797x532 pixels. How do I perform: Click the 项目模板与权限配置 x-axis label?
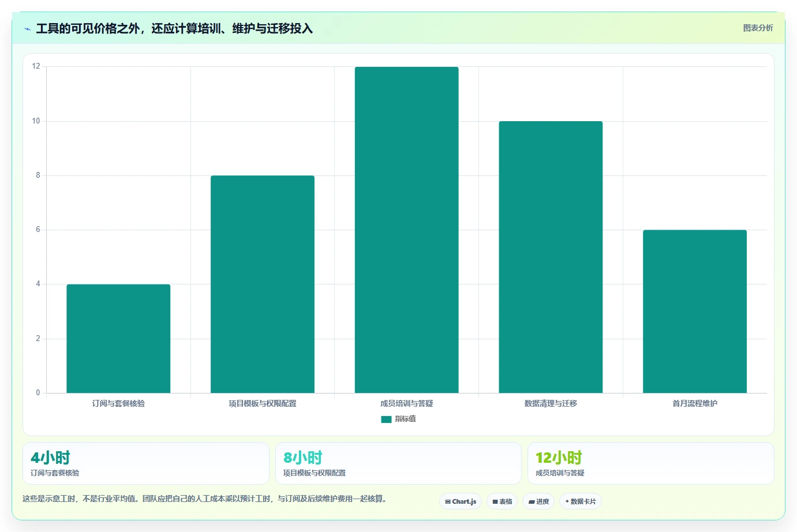(x=263, y=403)
